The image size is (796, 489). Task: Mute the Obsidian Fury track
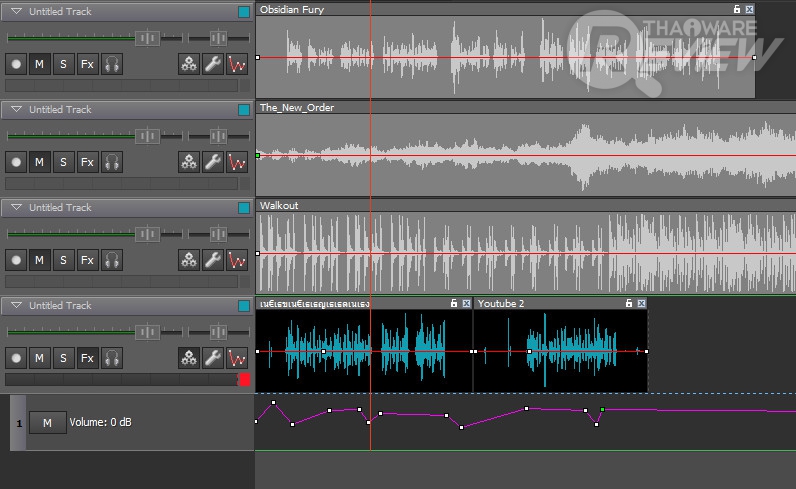(x=40, y=64)
